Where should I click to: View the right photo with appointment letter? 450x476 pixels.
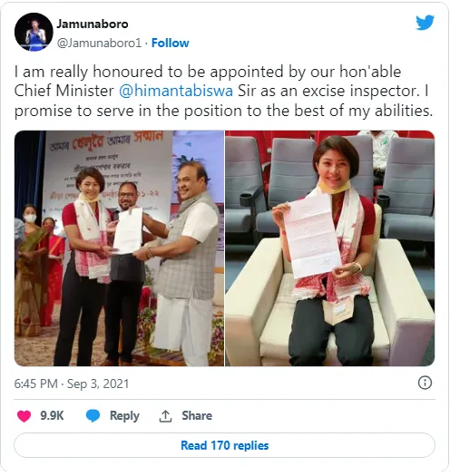[x=330, y=248]
